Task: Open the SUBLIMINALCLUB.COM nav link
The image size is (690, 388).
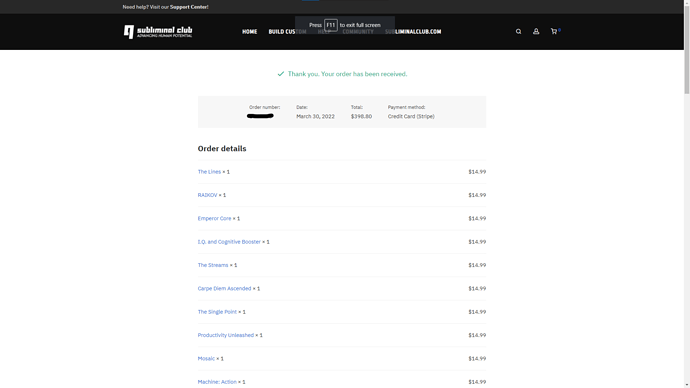Action: coord(413,32)
